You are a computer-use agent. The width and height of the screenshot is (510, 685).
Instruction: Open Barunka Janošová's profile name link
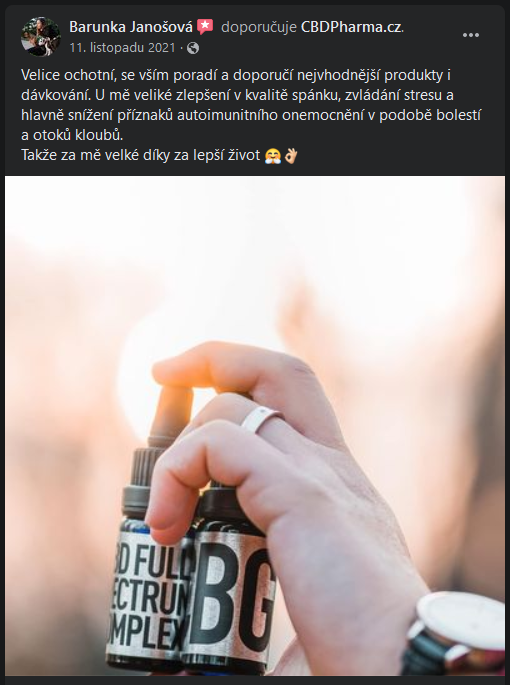coord(131,27)
